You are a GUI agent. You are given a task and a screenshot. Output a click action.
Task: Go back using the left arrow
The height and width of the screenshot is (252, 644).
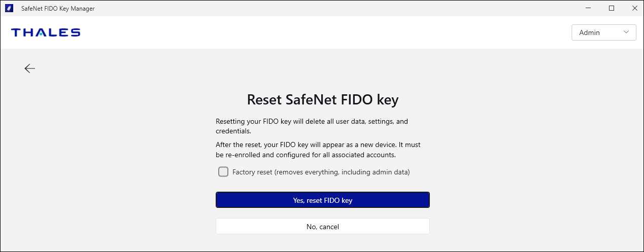click(29, 68)
